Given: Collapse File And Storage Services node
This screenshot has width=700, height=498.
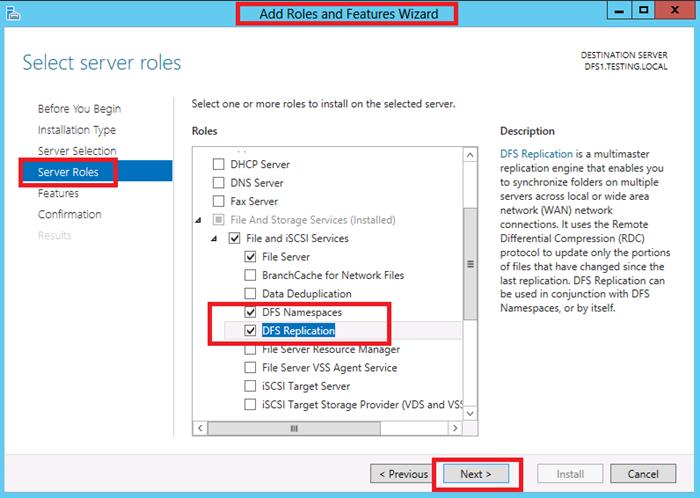Looking at the screenshot, I should [199, 220].
